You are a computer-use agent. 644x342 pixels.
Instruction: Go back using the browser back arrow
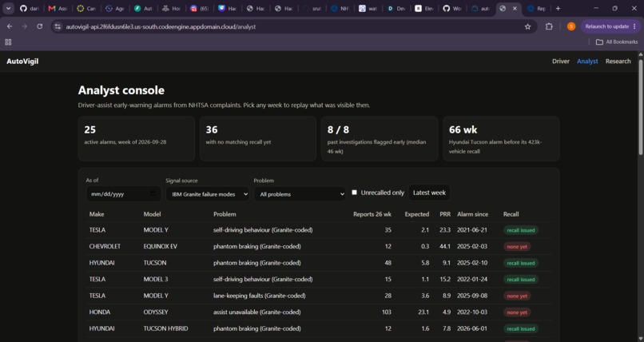(x=10, y=26)
